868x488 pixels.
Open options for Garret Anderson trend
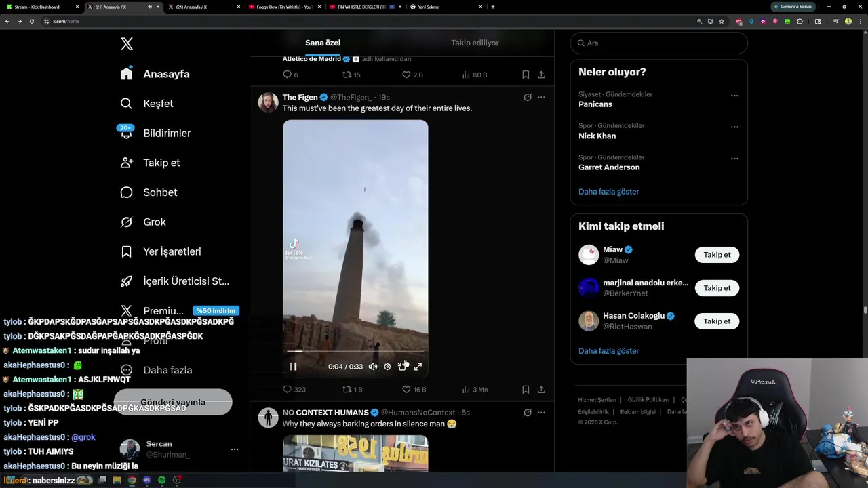[734, 159]
